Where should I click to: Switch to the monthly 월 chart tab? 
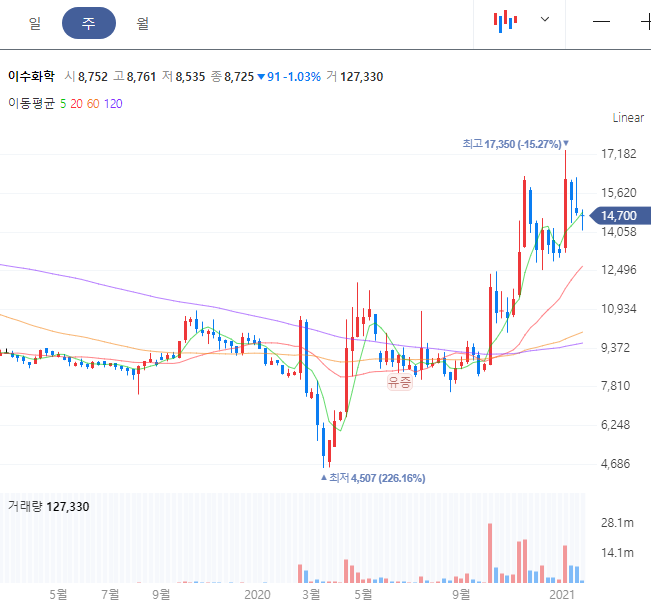(x=142, y=23)
